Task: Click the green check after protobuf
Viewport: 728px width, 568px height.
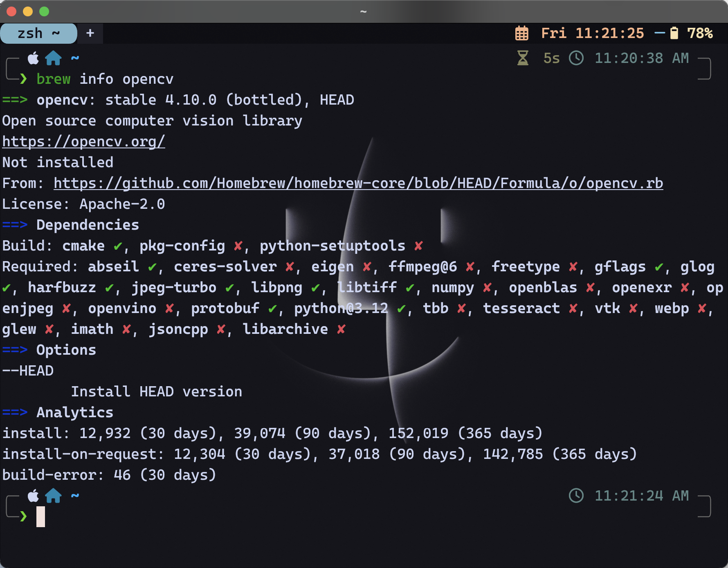Action: [272, 309]
